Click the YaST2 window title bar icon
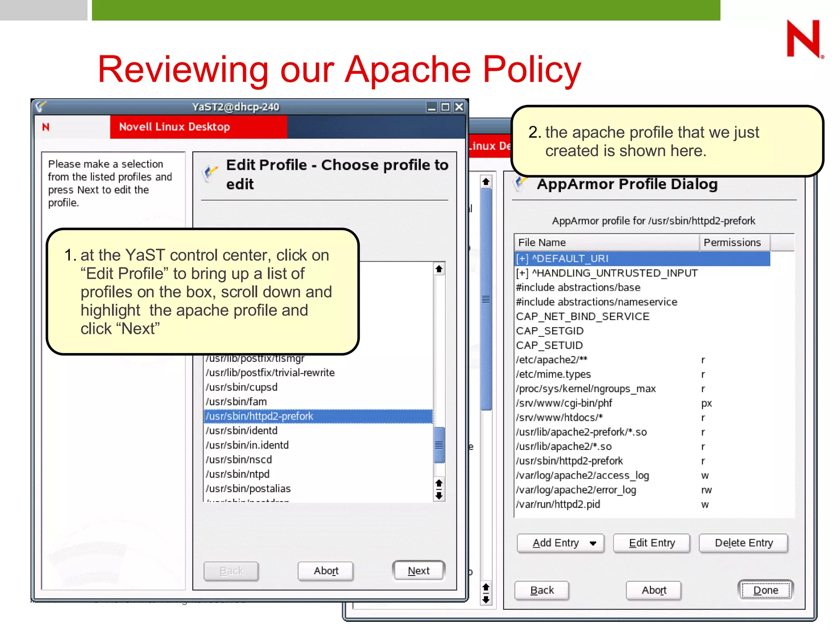 (x=41, y=107)
